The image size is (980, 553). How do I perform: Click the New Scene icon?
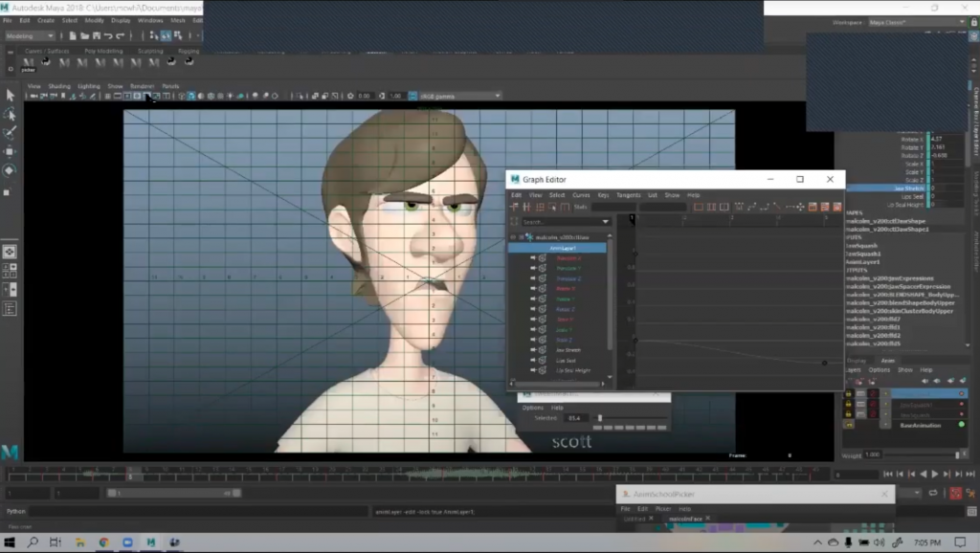click(x=73, y=35)
